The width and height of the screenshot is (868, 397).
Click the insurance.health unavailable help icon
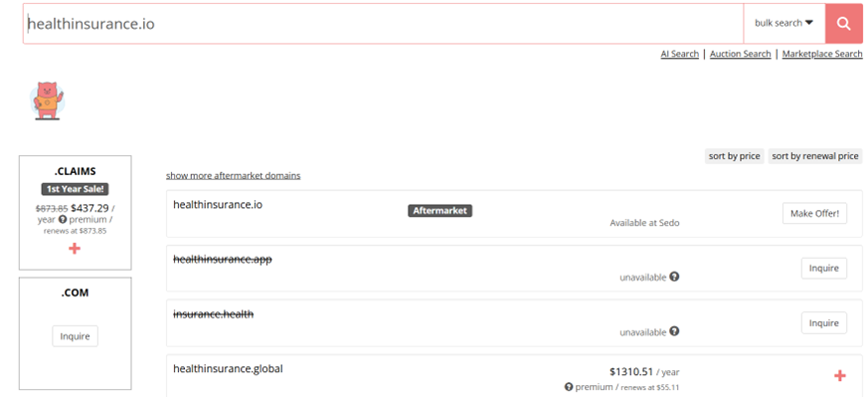coord(674,331)
